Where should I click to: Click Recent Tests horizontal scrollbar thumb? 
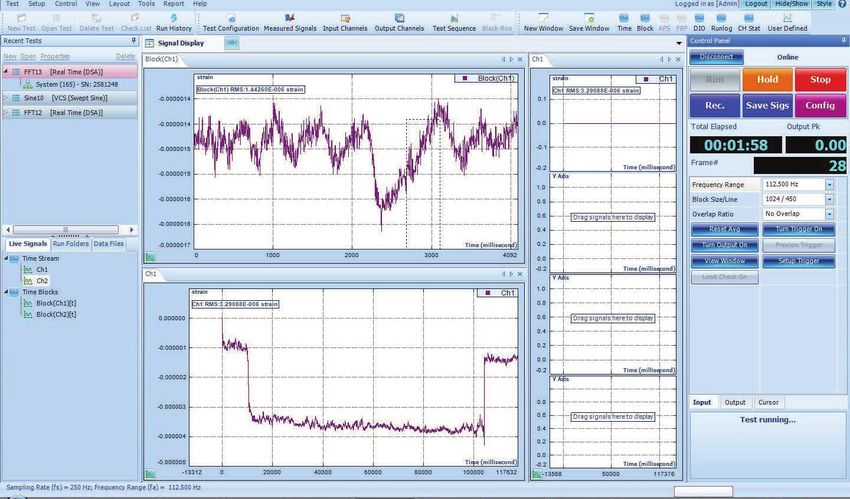pos(66,230)
